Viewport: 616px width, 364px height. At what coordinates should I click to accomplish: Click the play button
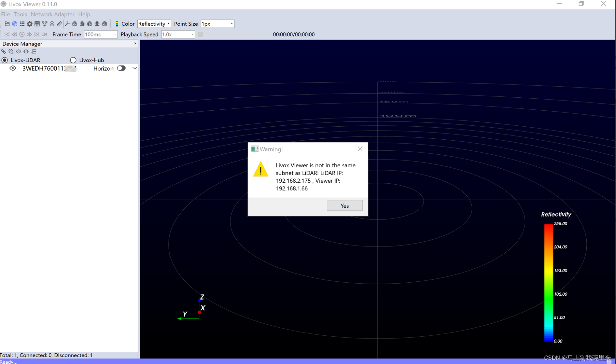[22, 34]
